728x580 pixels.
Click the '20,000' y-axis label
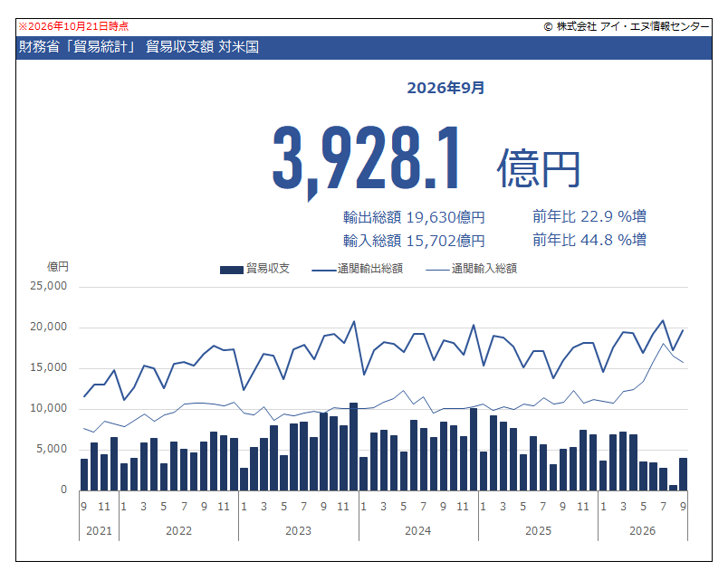pos(49,327)
